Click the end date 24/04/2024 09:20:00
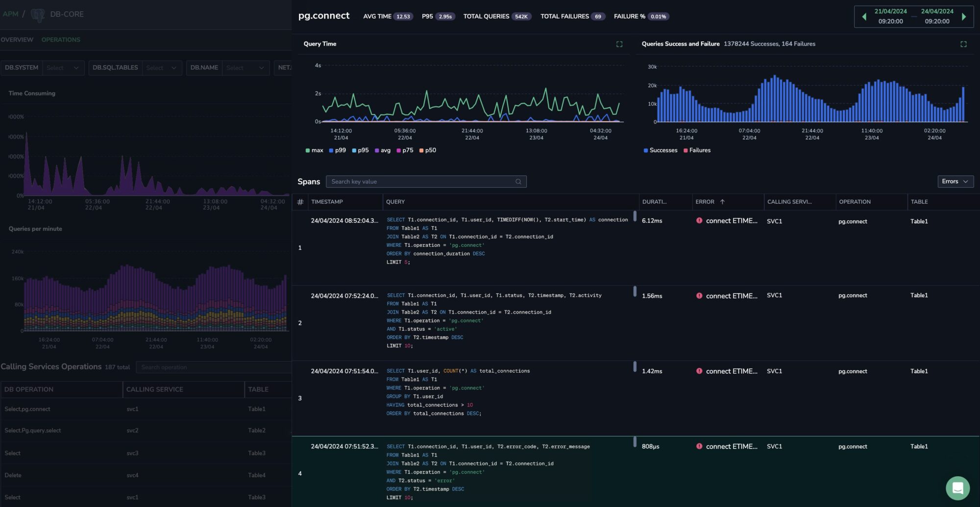Screen dimensions: 980x507 point(937,16)
